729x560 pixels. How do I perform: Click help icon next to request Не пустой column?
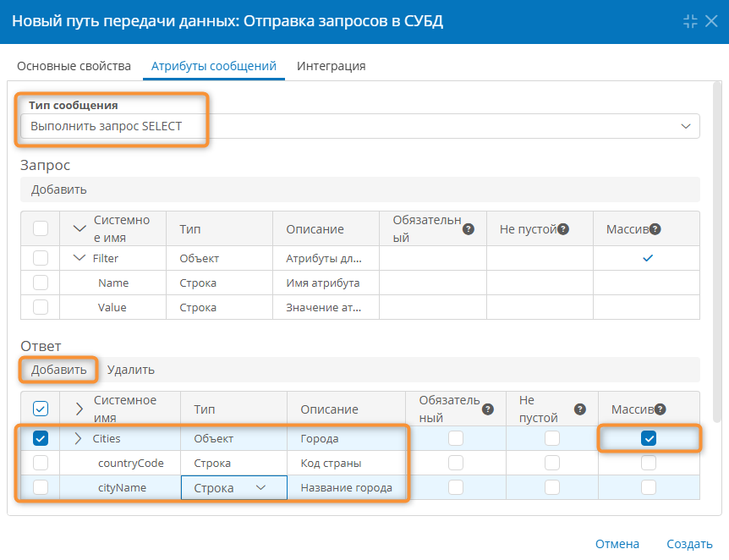(x=563, y=229)
